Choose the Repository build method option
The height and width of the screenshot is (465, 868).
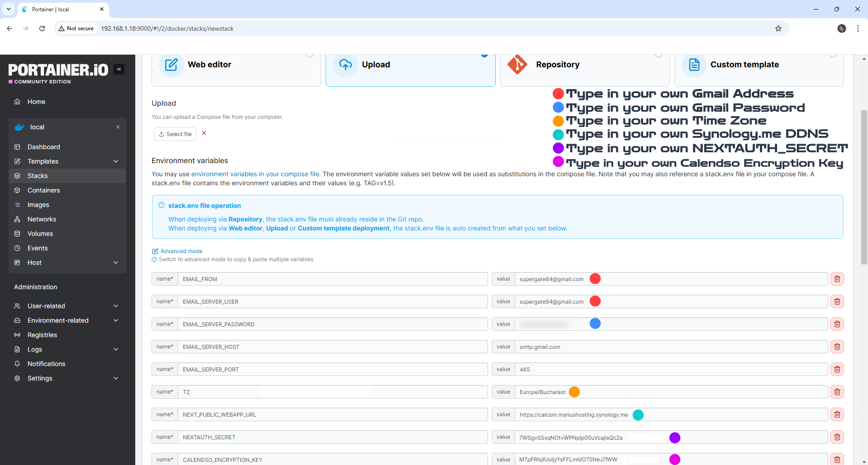[x=584, y=67]
